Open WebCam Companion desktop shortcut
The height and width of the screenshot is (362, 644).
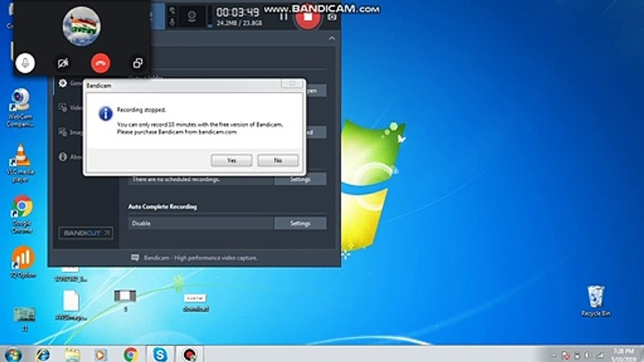point(21,108)
